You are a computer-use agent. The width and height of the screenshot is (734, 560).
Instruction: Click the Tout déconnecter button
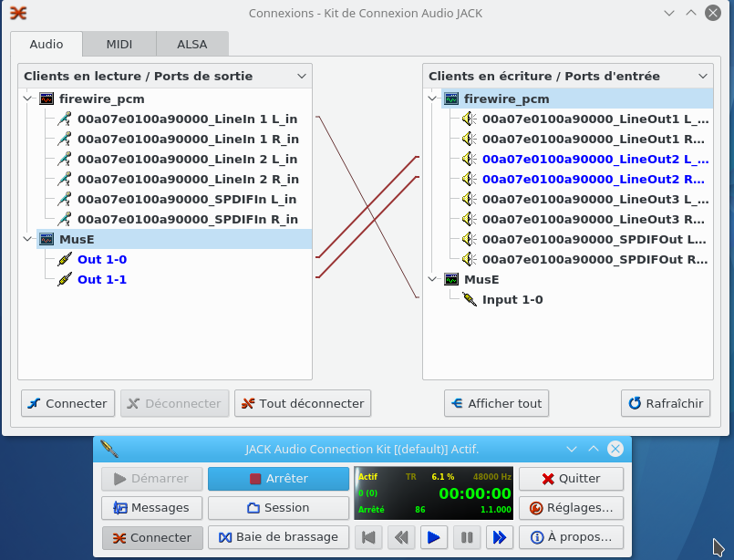(303, 403)
